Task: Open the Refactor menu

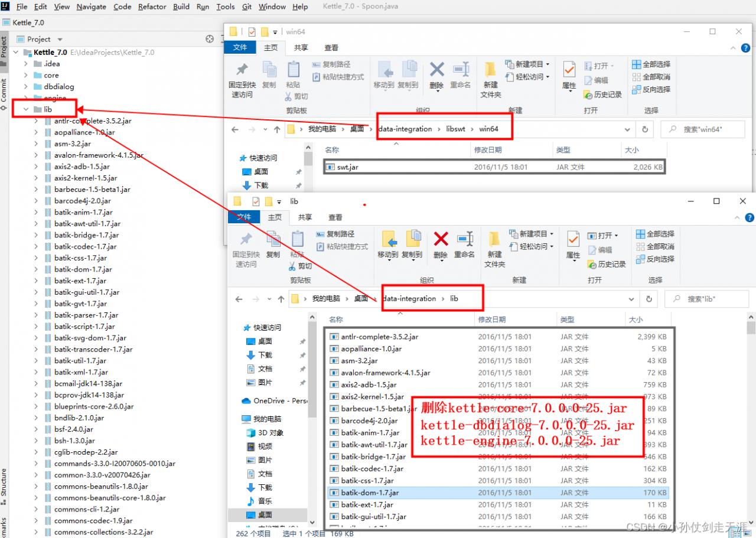Action: (152, 6)
